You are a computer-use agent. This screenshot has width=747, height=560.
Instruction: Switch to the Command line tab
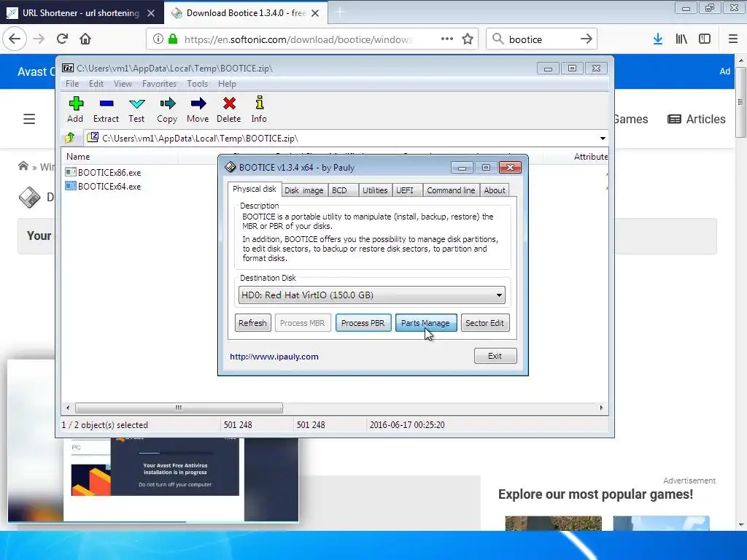coord(451,190)
